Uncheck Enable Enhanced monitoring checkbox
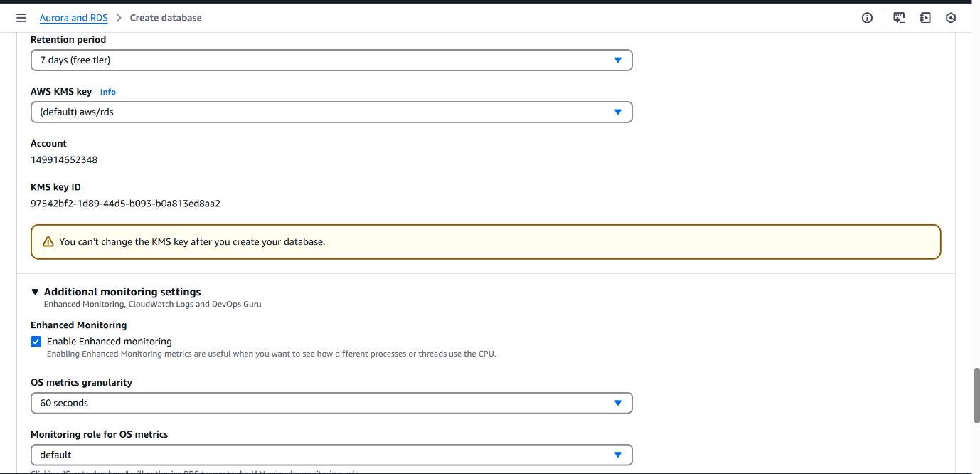The width and height of the screenshot is (980, 474). click(36, 342)
